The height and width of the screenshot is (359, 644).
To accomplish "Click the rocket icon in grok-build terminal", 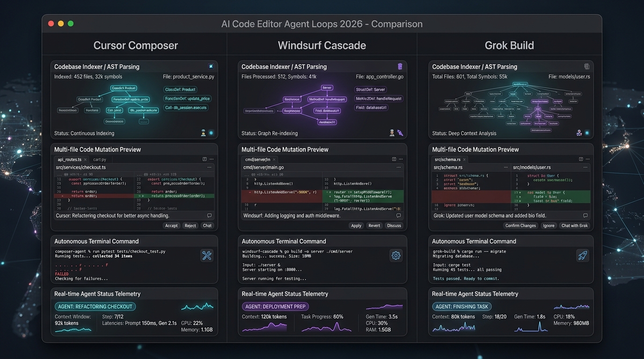I will [583, 255].
